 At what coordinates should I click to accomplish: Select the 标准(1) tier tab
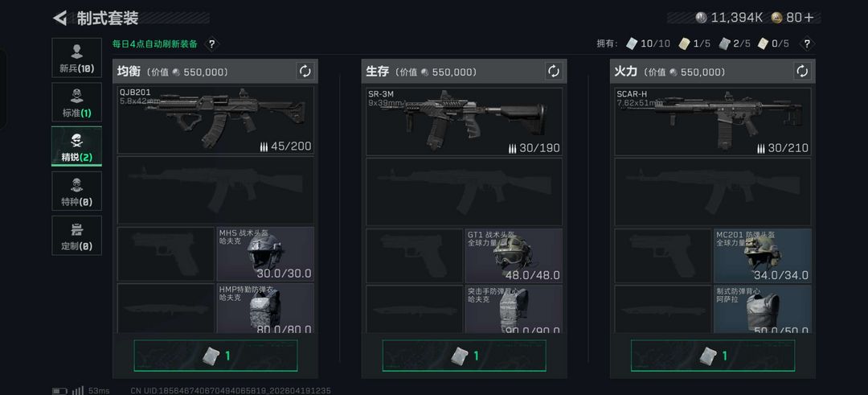pyautogui.click(x=77, y=102)
